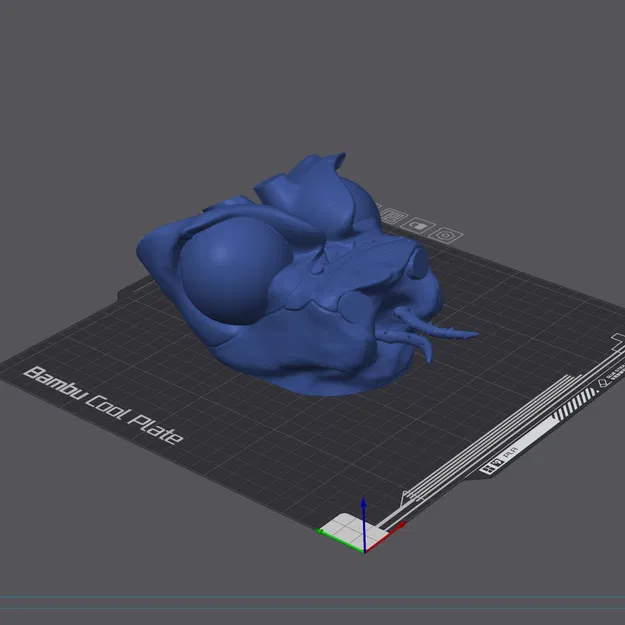The height and width of the screenshot is (625, 625).
Task: Open plate settings via the hexagon icon
Action: click(x=445, y=235)
